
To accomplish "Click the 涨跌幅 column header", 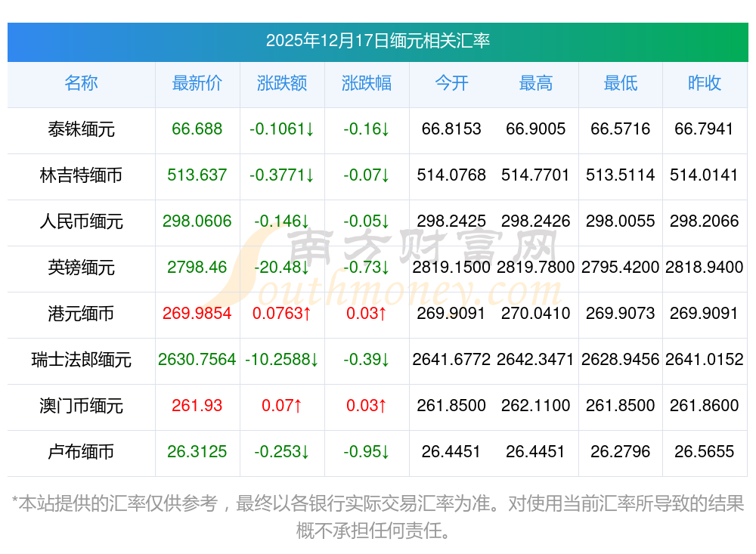I will coord(367,83).
